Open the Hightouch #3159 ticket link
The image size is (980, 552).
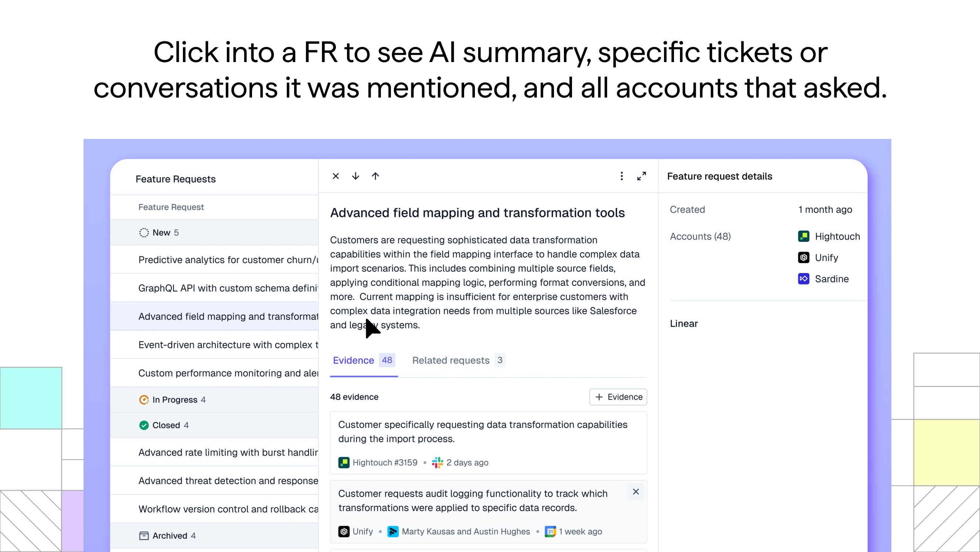point(385,462)
